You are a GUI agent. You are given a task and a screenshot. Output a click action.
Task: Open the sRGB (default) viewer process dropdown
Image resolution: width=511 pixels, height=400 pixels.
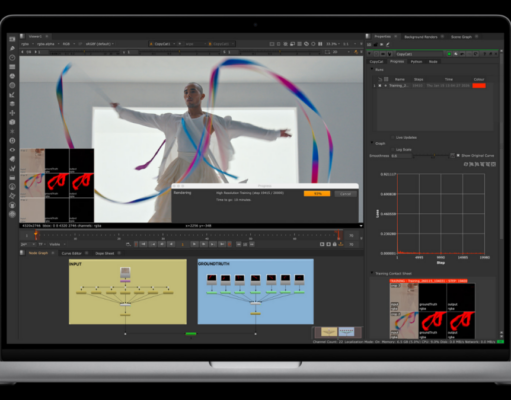click(100, 44)
